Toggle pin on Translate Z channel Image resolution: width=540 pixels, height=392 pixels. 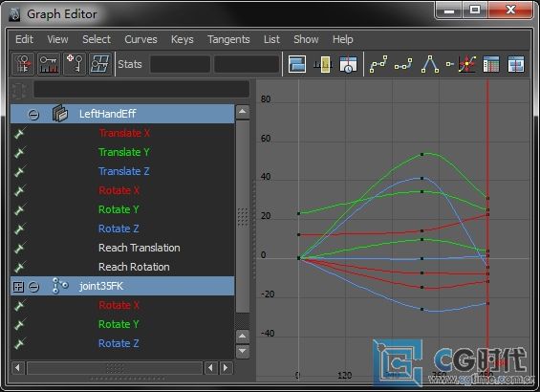coord(19,171)
